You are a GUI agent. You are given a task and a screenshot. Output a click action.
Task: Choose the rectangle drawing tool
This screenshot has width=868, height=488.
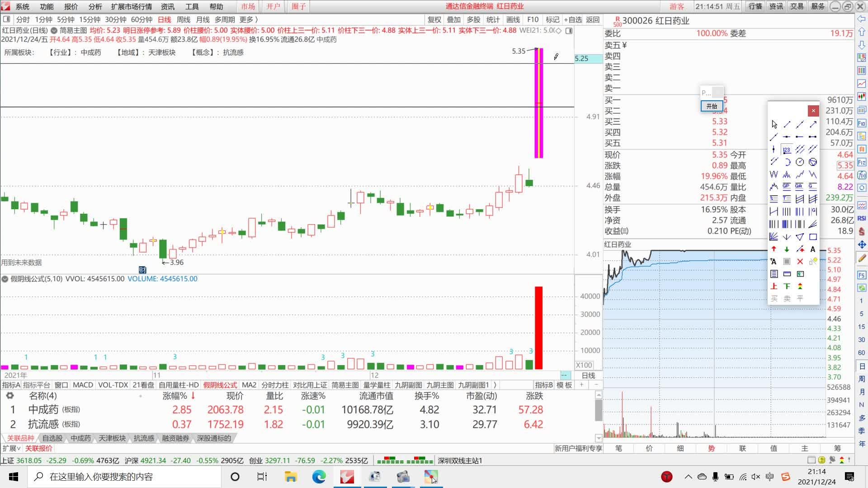813,236
